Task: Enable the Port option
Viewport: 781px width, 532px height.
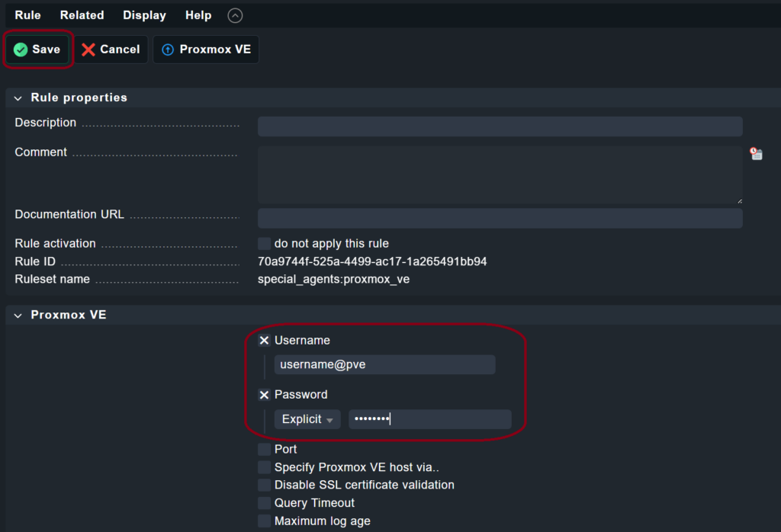Action: (264, 450)
